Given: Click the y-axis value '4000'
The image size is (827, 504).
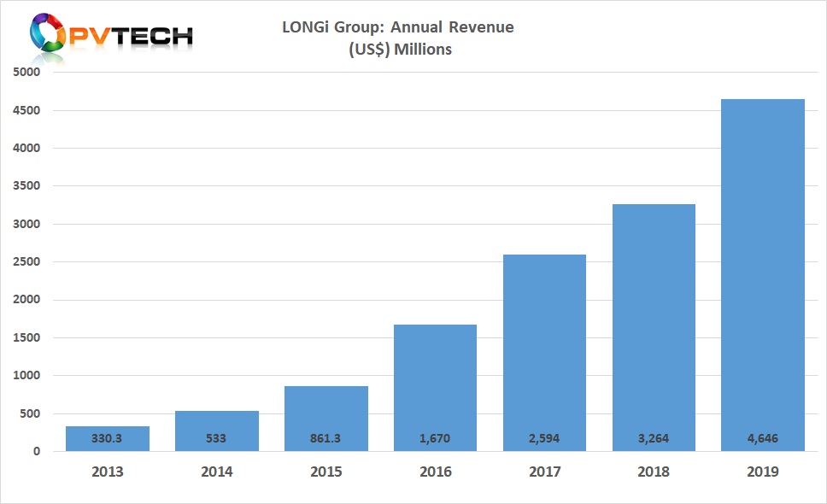Looking at the screenshot, I should 26,148.
